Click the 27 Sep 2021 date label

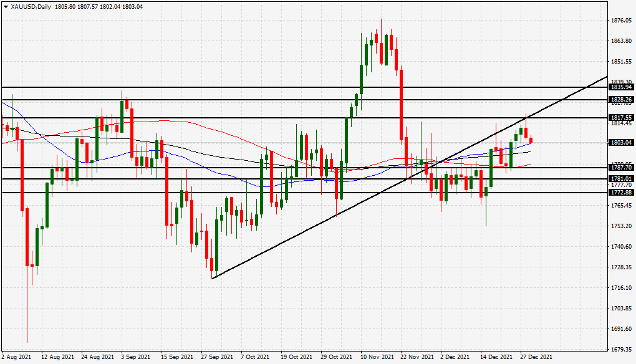[x=217, y=357]
